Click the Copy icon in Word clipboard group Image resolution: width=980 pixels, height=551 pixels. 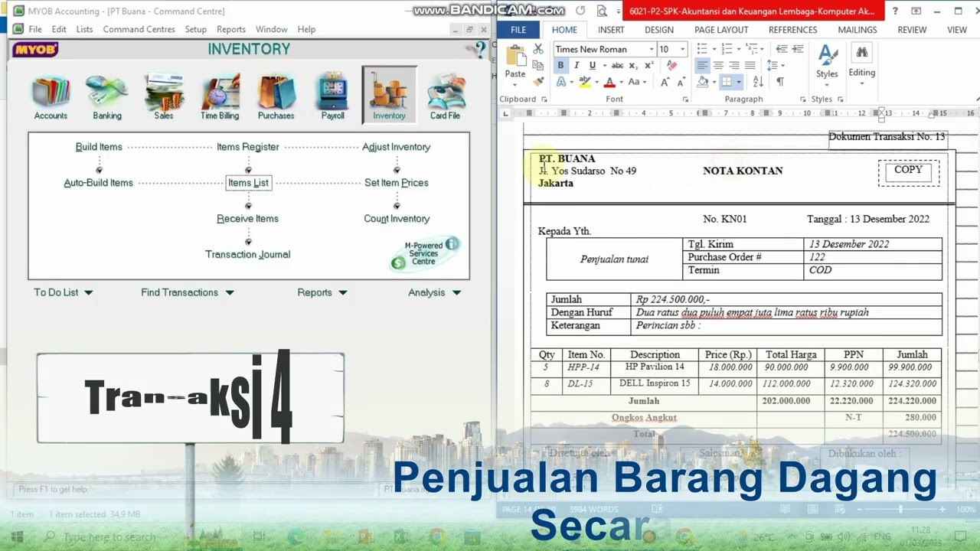tap(538, 66)
